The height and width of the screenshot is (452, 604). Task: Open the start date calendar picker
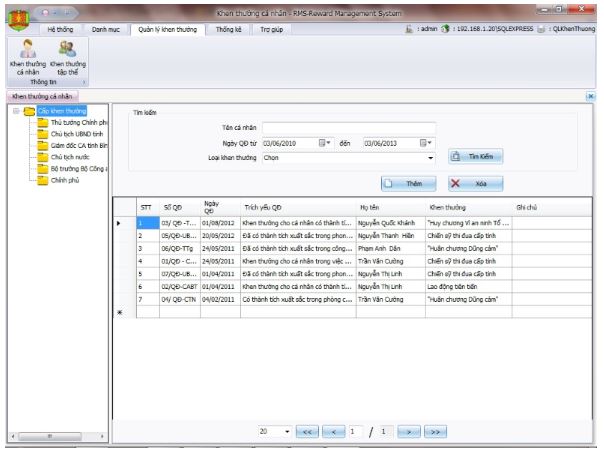(324, 143)
